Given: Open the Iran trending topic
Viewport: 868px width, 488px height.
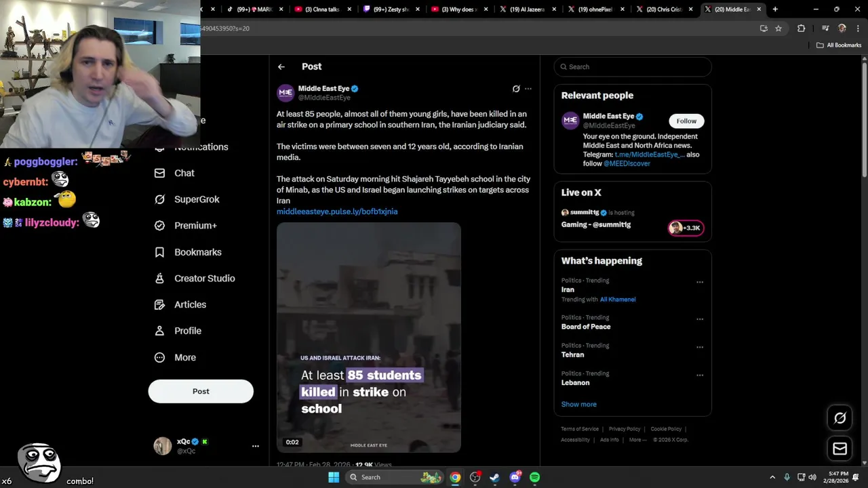Looking at the screenshot, I should [568, 289].
